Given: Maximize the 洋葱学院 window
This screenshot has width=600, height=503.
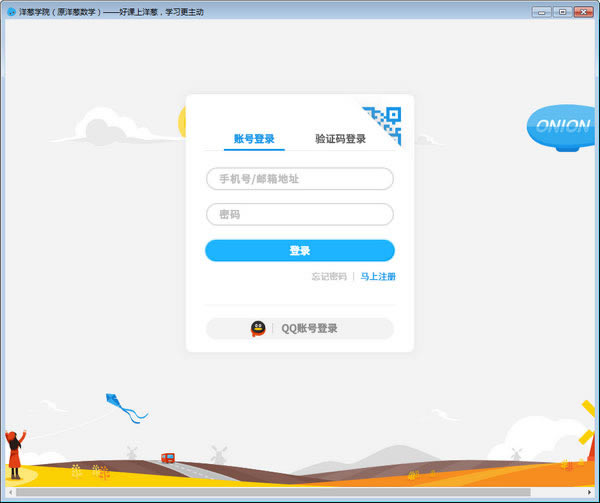Looking at the screenshot, I should click(x=562, y=11).
